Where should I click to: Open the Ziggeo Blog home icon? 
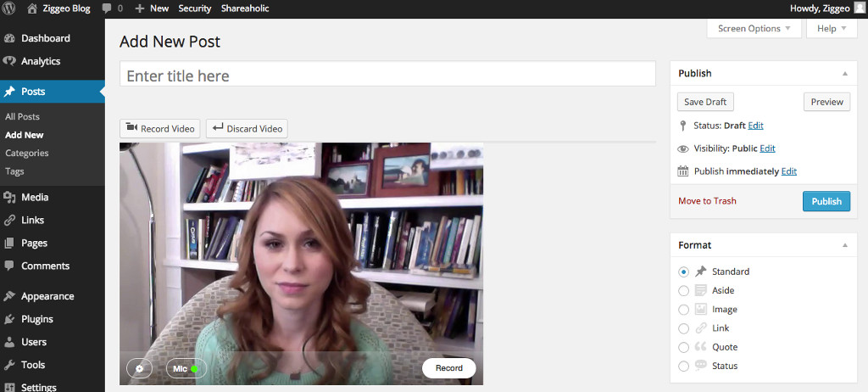click(x=32, y=8)
